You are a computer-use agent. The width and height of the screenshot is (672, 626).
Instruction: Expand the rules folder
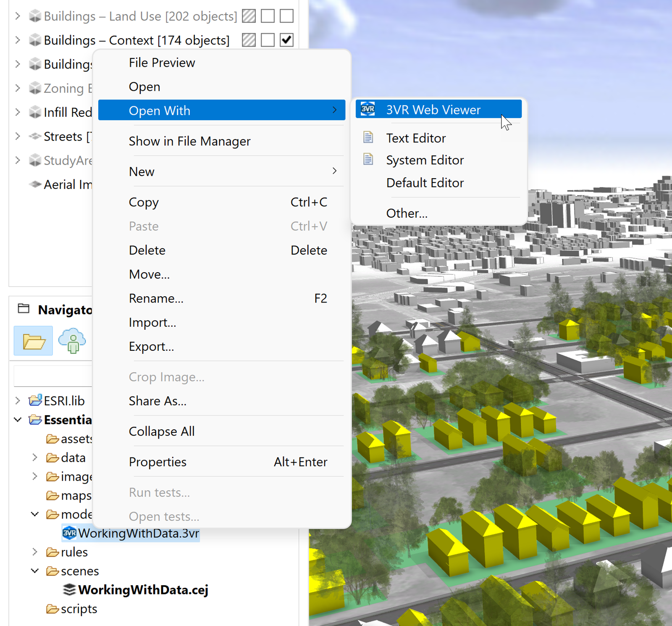[x=35, y=552]
